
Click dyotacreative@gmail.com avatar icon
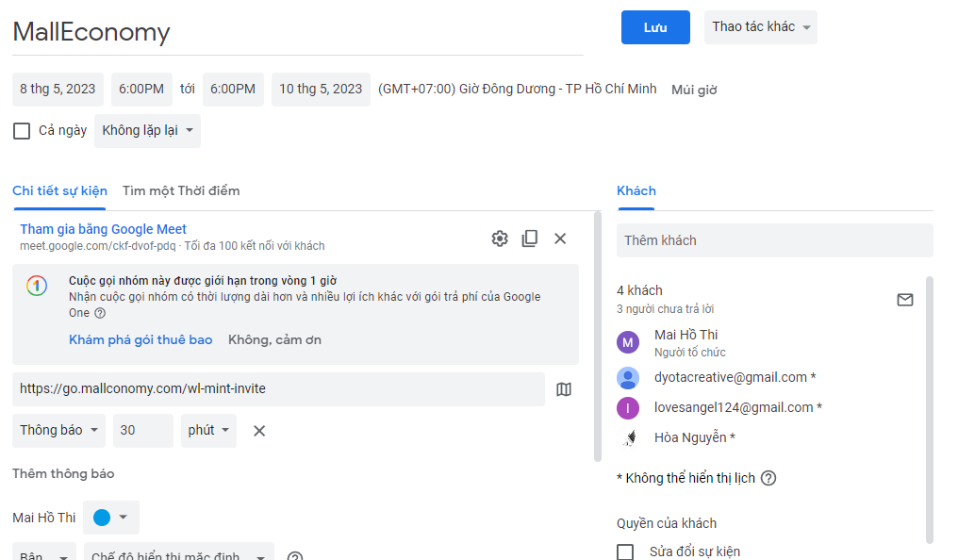(x=628, y=378)
